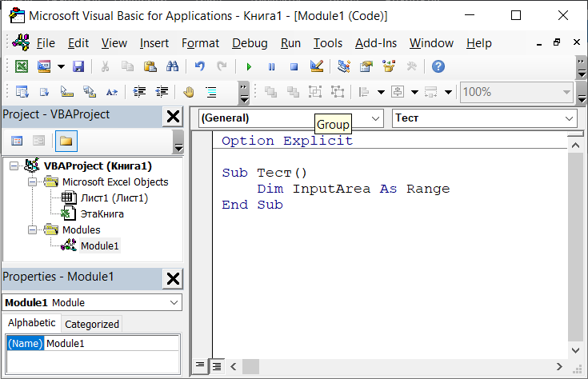Click the Comment Block icon
The image size is (588, 379).
(211, 92)
